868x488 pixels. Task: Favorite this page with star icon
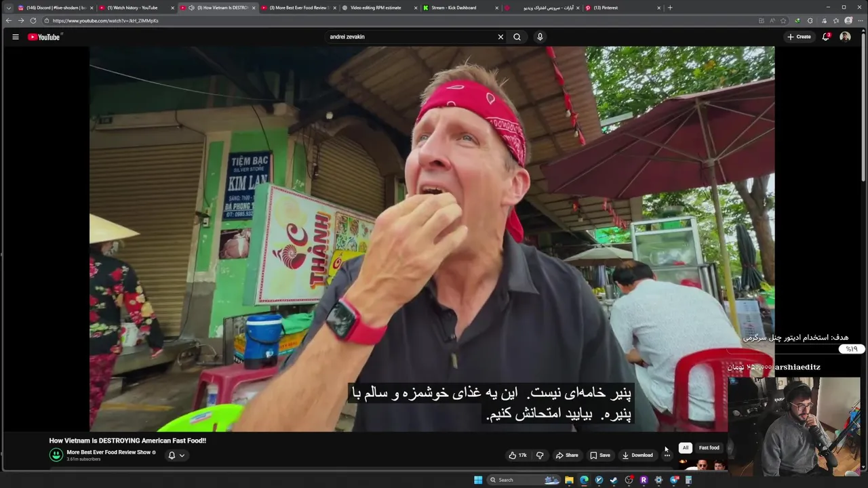[783, 20]
